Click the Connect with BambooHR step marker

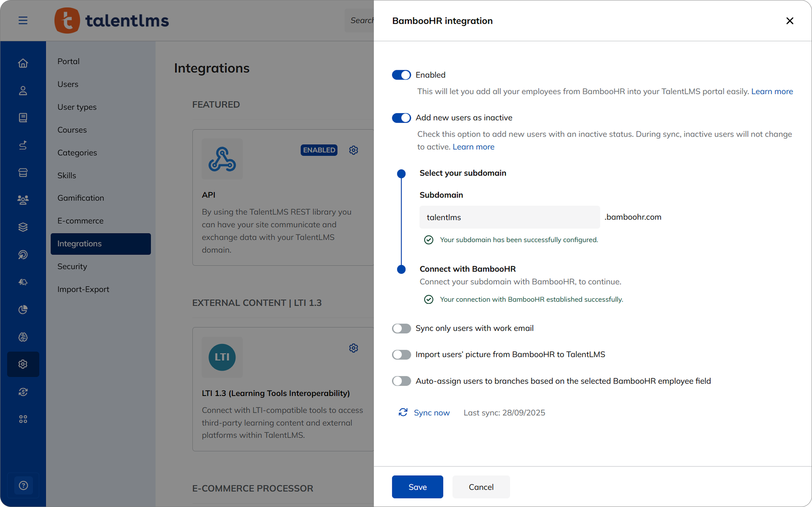[401, 269]
